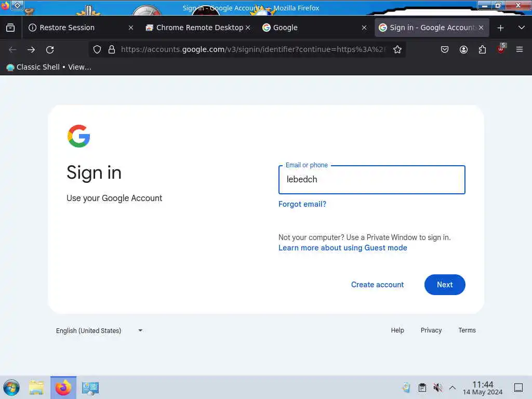Open the Start menu orb
The image size is (532, 399).
point(11,388)
